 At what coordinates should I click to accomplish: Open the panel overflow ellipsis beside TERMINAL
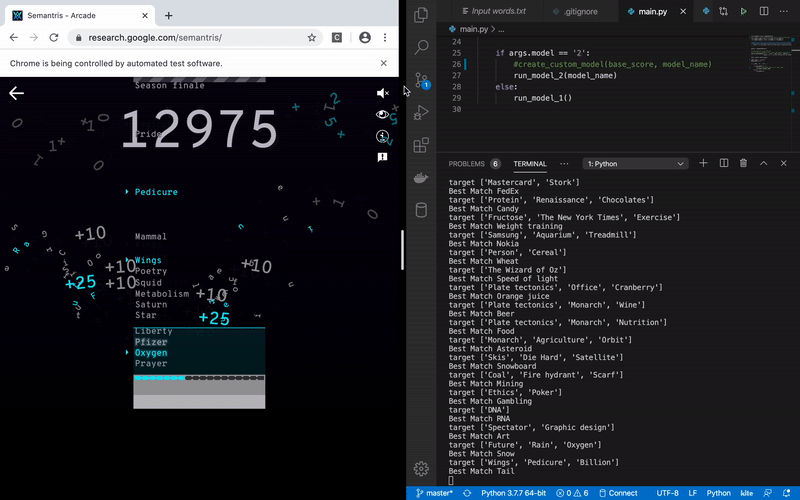564,164
